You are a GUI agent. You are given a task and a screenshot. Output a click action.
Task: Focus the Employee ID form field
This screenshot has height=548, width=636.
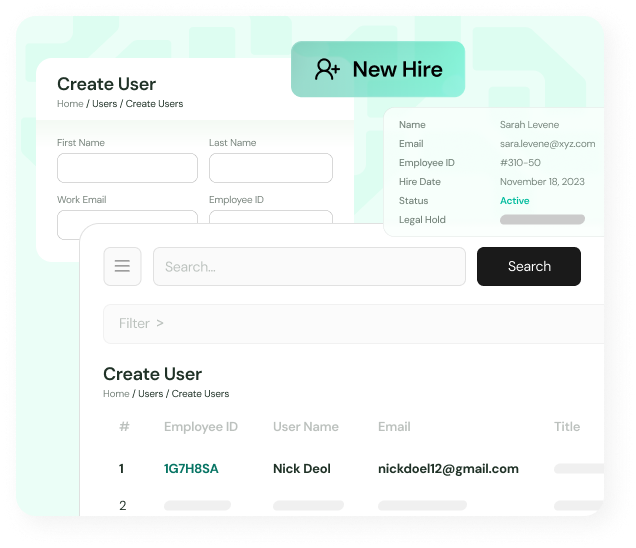tap(270, 221)
